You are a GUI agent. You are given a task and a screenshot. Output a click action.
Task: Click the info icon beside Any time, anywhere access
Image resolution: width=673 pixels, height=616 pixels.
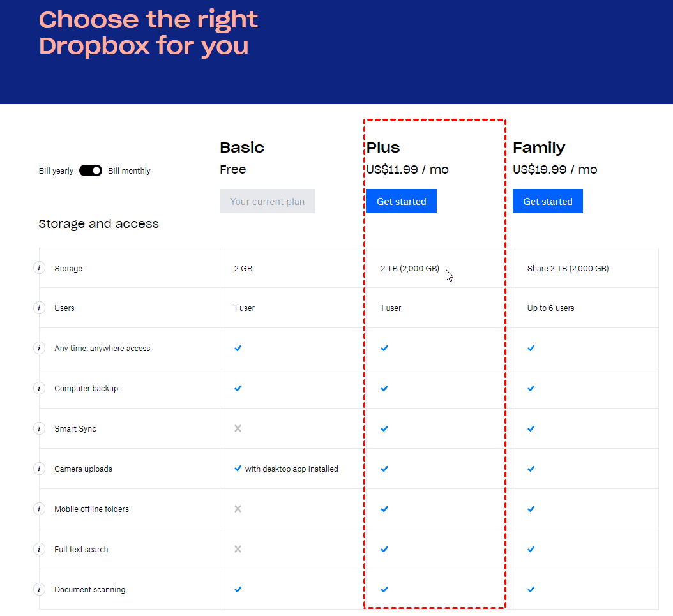(39, 348)
